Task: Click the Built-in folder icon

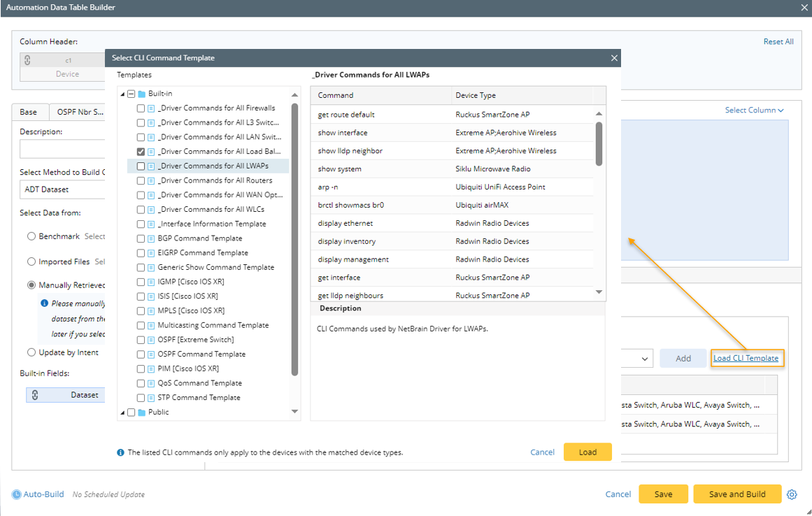Action: point(141,94)
